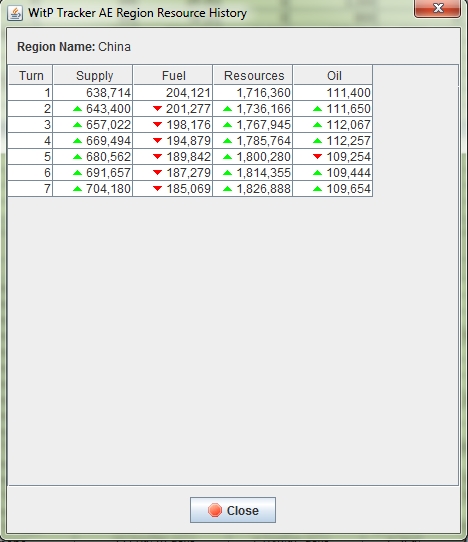Select the Fuel value 204,121

tap(173, 93)
